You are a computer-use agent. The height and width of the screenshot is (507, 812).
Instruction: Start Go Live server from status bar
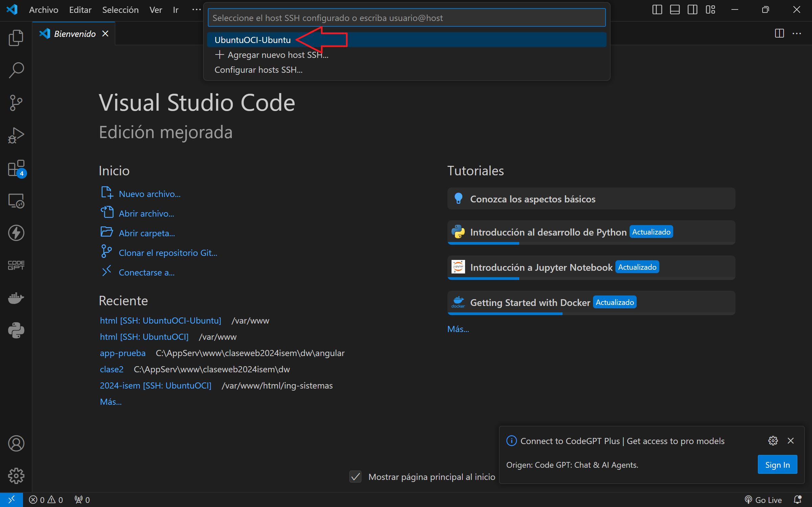pos(763,500)
